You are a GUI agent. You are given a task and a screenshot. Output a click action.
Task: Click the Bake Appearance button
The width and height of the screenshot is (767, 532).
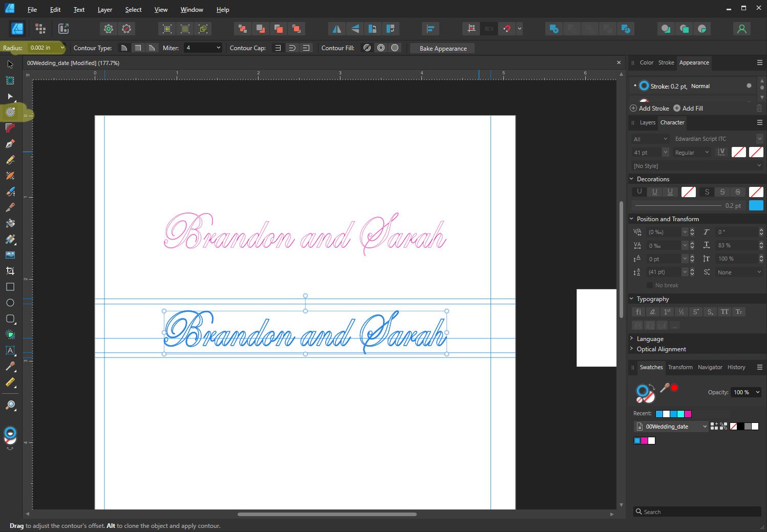pos(443,49)
